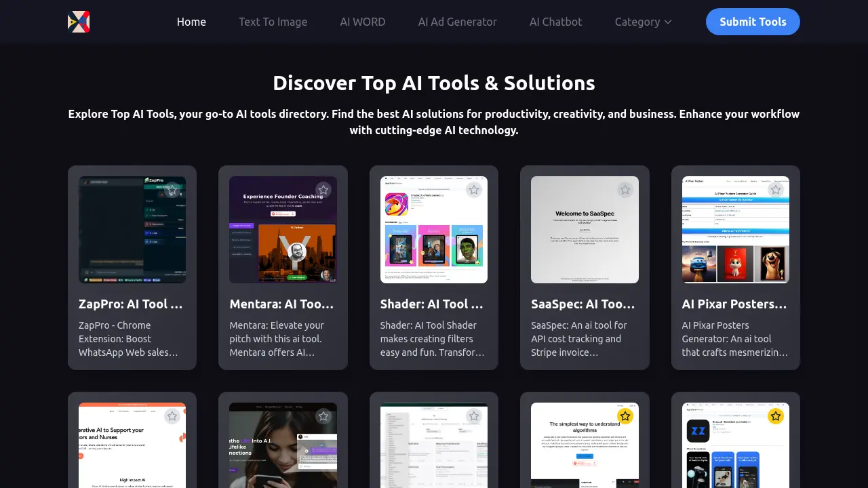The width and height of the screenshot is (868, 488).
Task: Click the SaaSpec API cost tracking description
Action: click(x=585, y=339)
